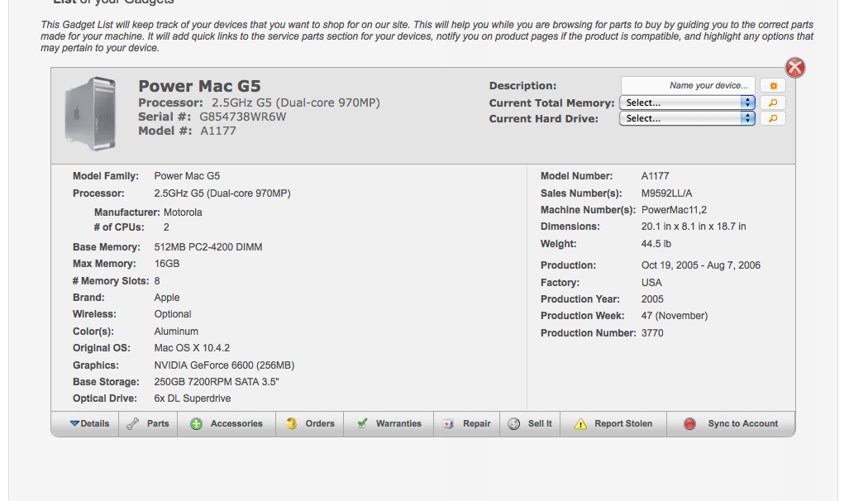Click original OS Mac OS X 10.4.2

tap(192, 348)
